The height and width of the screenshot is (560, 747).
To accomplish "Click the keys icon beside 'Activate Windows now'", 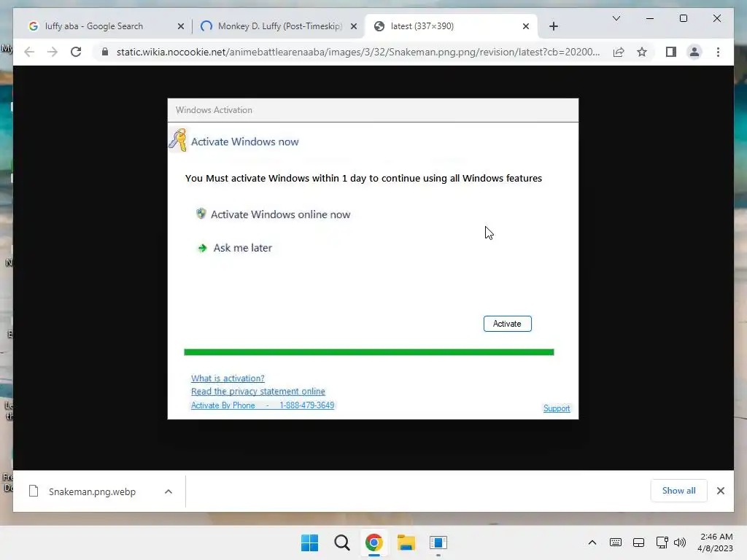I will (178, 140).
